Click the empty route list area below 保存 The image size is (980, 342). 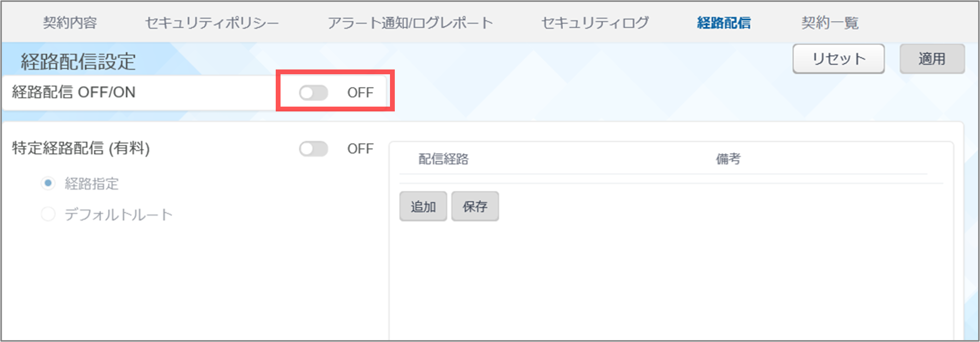(x=670, y=280)
